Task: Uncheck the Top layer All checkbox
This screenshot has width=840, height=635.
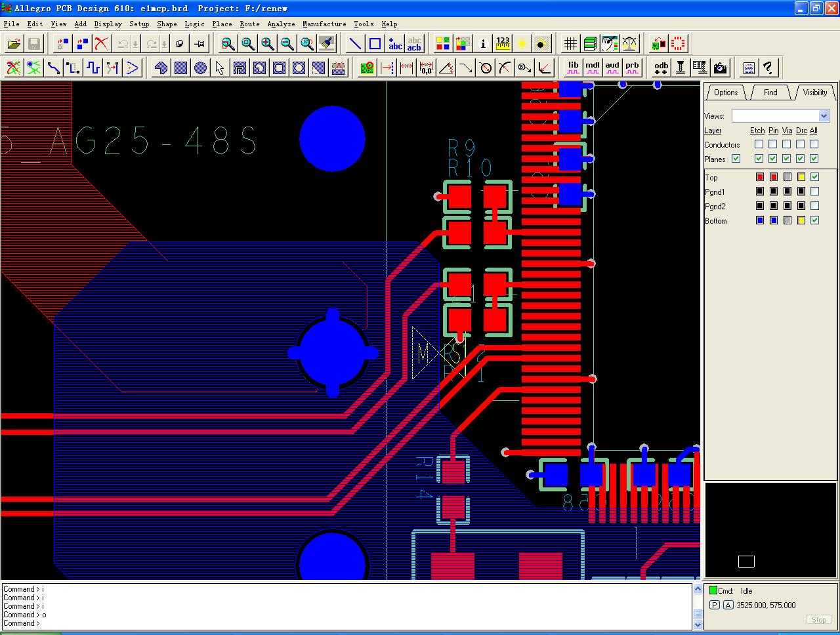Action: click(814, 177)
